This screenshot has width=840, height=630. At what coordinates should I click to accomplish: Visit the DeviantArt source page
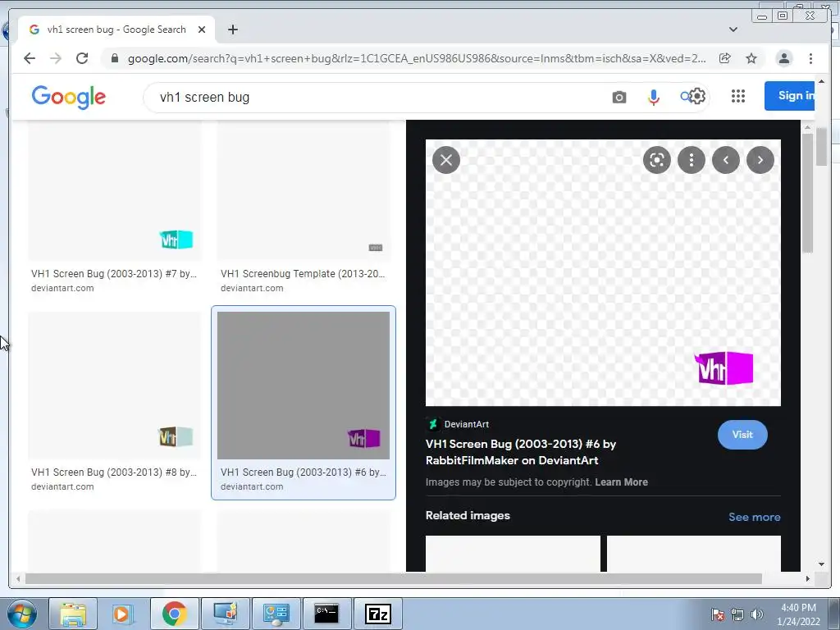coord(742,435)
